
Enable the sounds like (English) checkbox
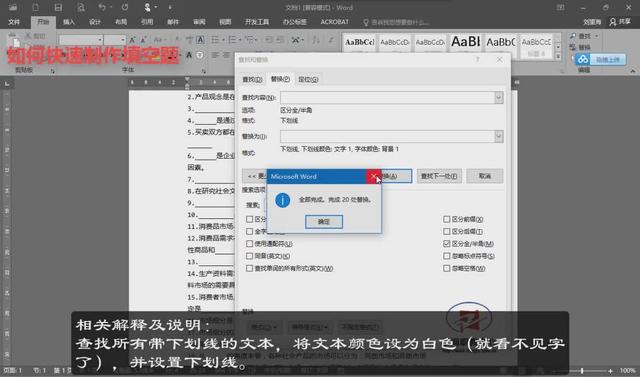[x=249, y=256]
